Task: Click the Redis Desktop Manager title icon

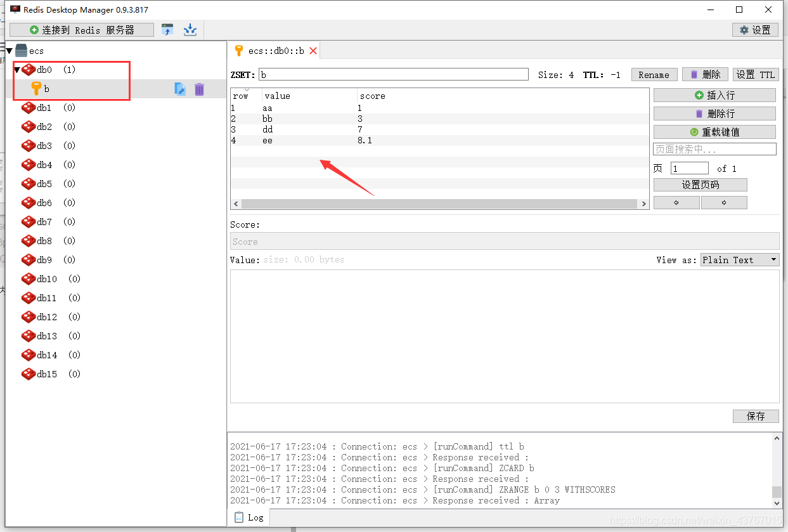Action: point(15,10)
